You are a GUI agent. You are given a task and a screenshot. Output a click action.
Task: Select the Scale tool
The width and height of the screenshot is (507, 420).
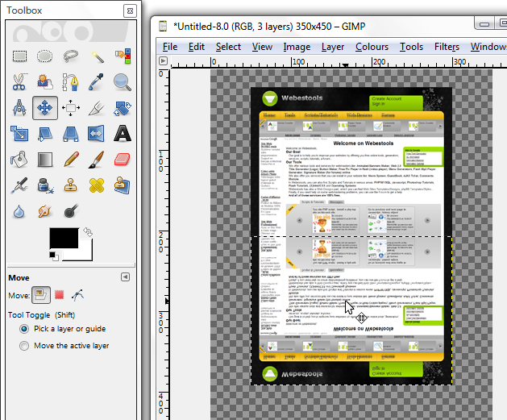[19, 134]
